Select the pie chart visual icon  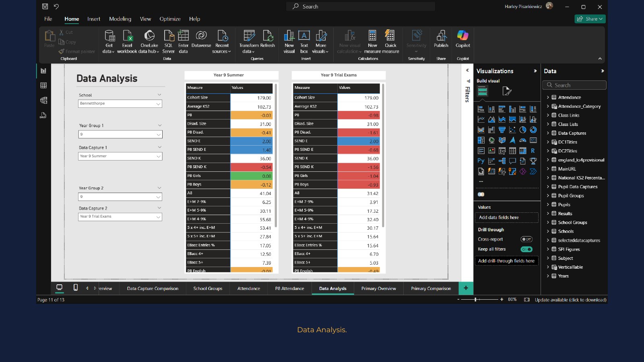[522, 130]
